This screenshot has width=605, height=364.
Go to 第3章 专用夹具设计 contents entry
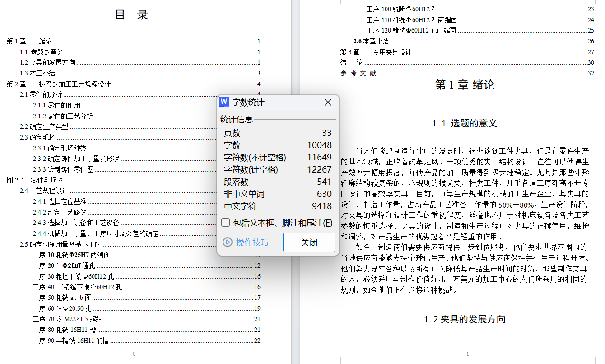376,52
